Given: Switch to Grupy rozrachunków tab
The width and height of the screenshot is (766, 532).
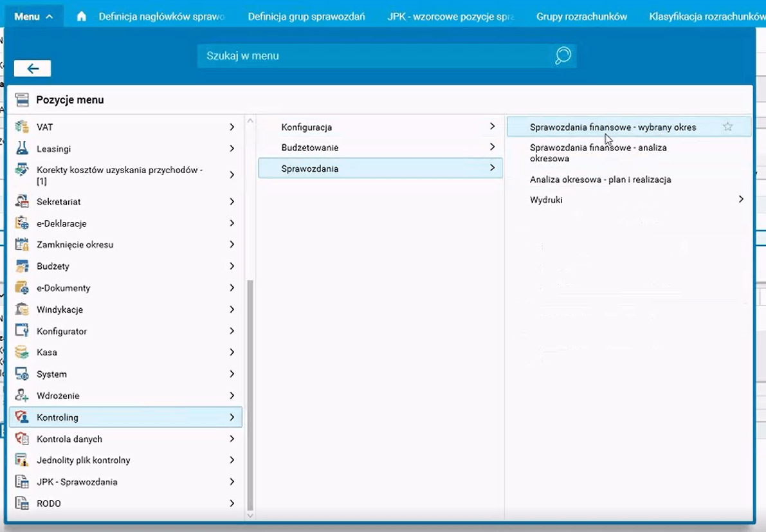Looking at the screenshot, I should pyautogui.click(x=581, y=17).
